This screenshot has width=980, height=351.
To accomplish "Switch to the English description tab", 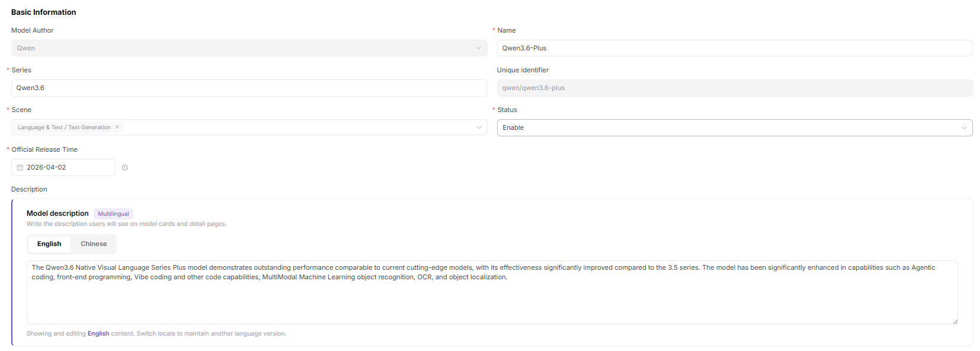I will 49,244.
